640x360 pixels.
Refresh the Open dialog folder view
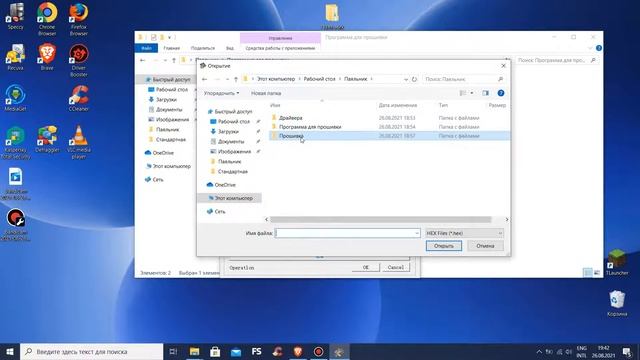click(414, 79)
